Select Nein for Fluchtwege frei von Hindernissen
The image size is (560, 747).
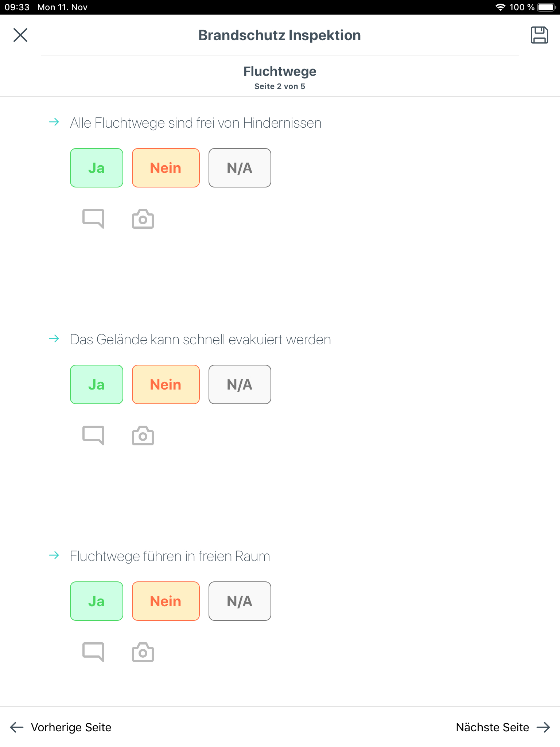click(166, 168)
